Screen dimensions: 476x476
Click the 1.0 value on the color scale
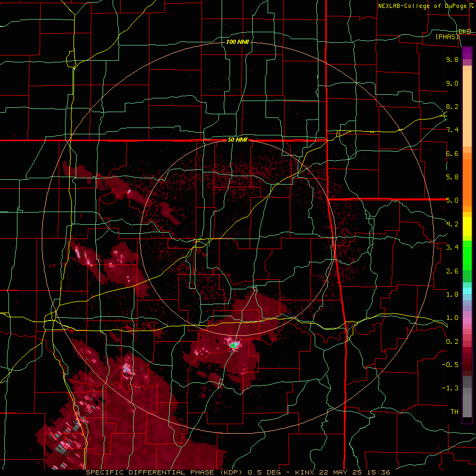coord(452,318)
